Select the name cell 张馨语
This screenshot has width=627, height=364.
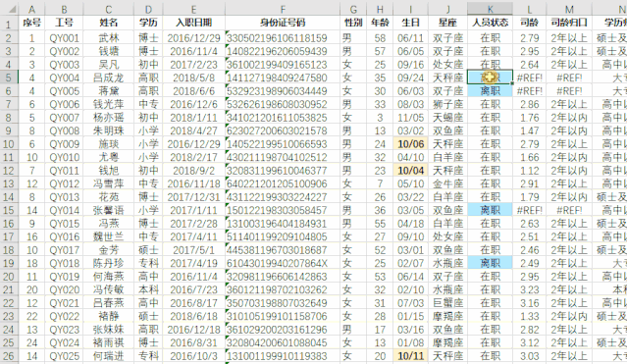pos(108,210)
